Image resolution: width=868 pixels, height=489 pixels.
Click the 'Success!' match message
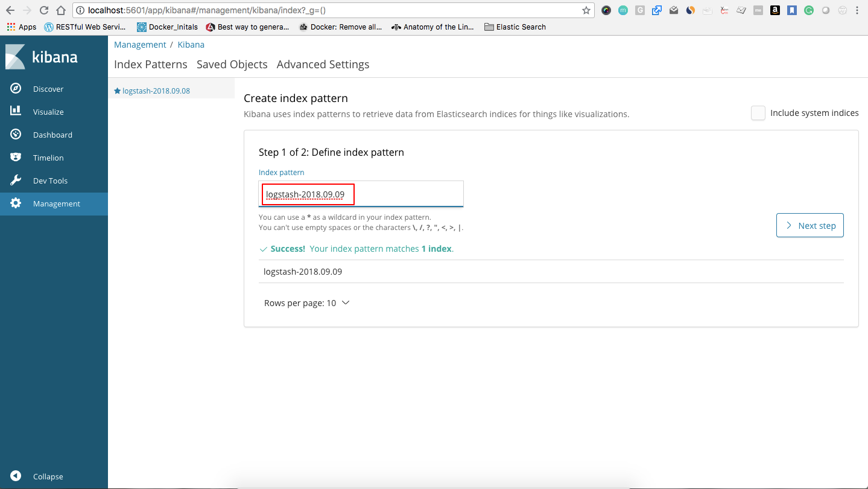tap(356, 249)
